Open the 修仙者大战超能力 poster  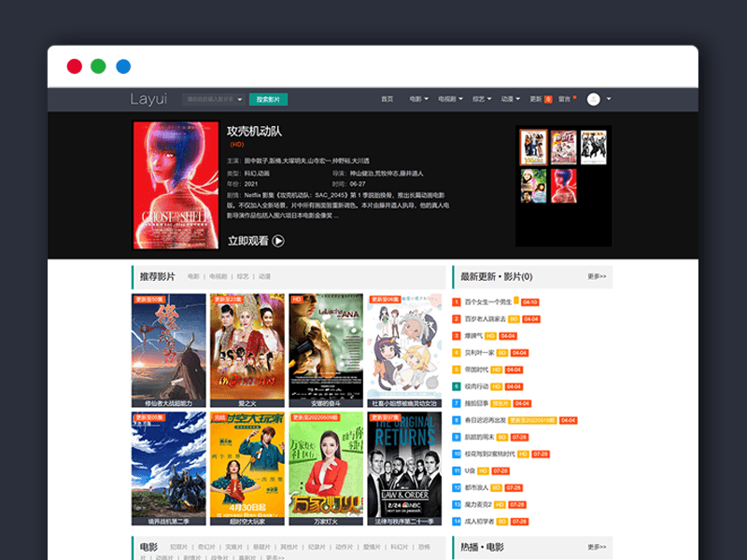(x=169, y=351)
